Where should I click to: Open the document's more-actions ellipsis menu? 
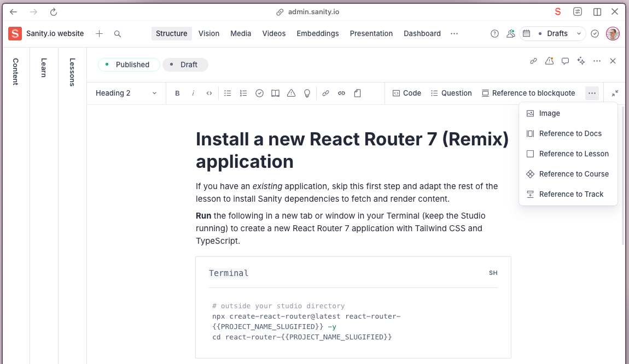click(x=597, y=61)
